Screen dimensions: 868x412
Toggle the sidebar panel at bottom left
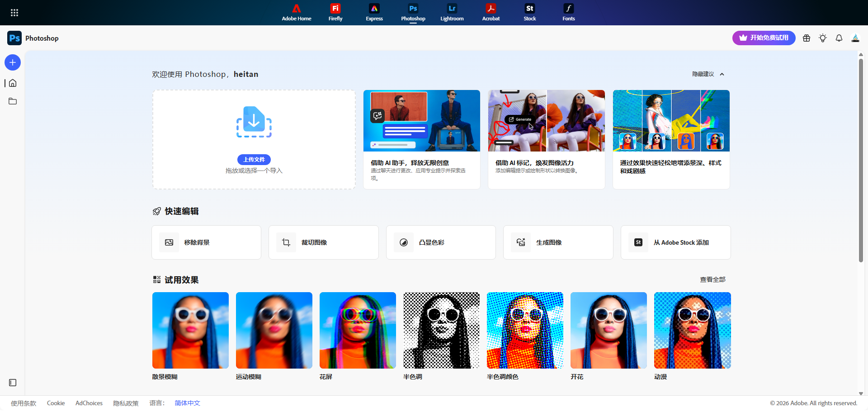click(13, 383)
